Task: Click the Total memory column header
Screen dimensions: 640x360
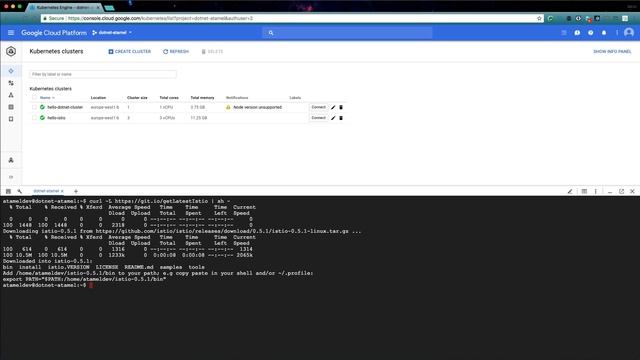Action: [x=202, y=98]
